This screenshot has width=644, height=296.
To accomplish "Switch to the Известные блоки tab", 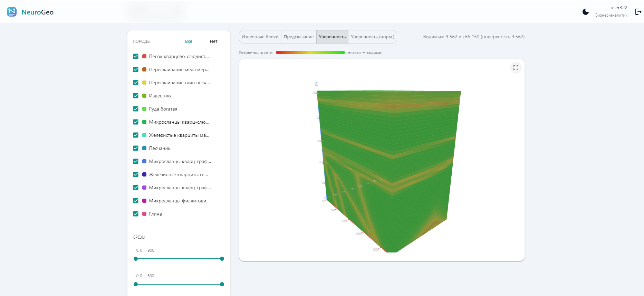I will [260, 37].
